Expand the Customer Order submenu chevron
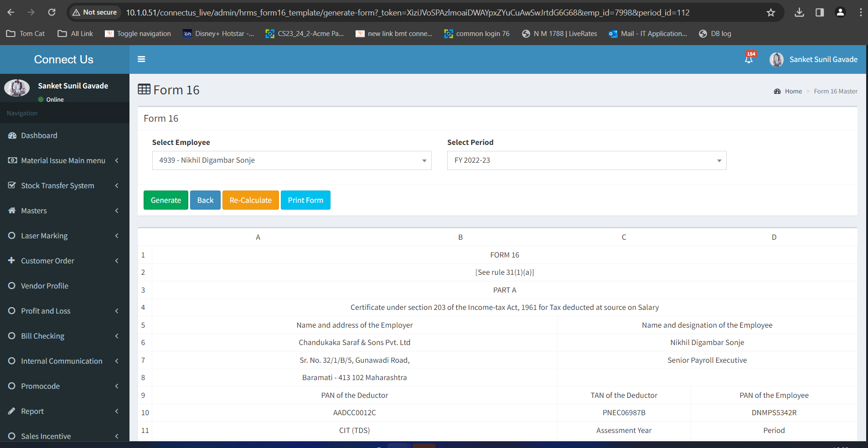Screen dimensions: 868x448 [117, 261]
